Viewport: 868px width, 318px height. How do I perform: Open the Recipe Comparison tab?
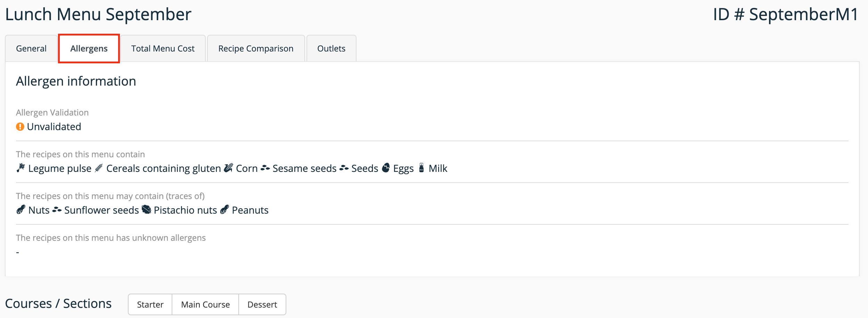click(256, 48)
